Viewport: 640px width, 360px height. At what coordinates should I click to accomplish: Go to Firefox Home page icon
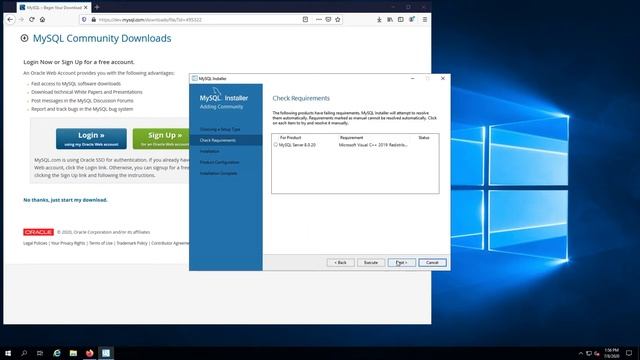pyautogui.click(x=42, y=19)
